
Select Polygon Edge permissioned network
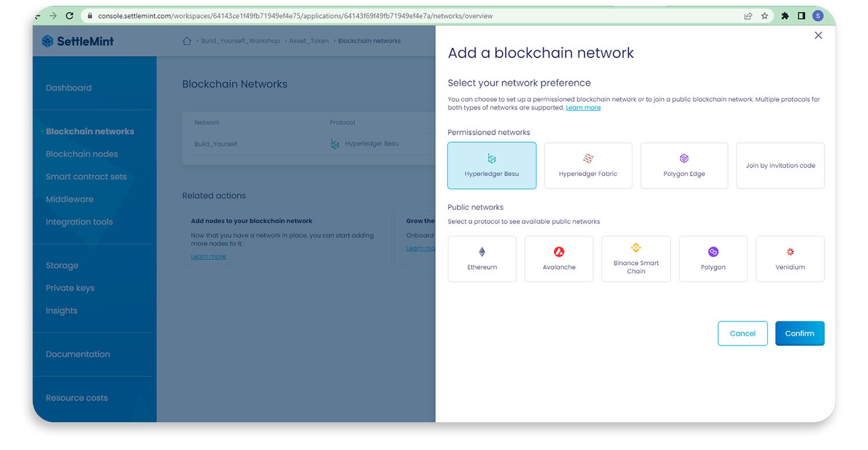pos(684,166)
